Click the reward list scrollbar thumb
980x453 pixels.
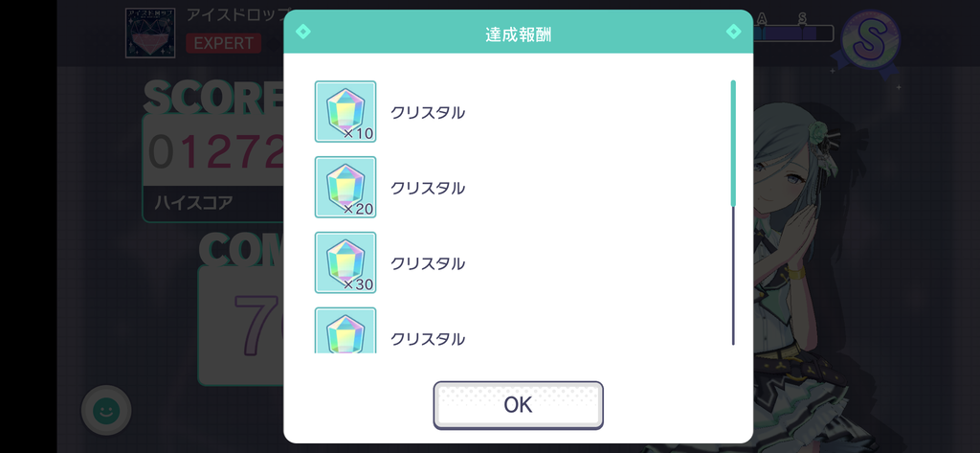pos(733,143)
